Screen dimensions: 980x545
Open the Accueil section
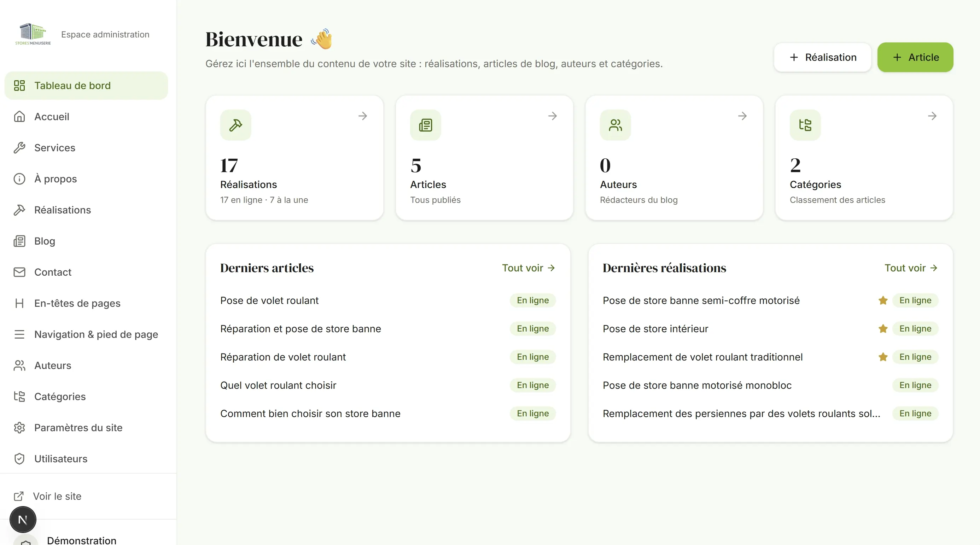[86, 117]
